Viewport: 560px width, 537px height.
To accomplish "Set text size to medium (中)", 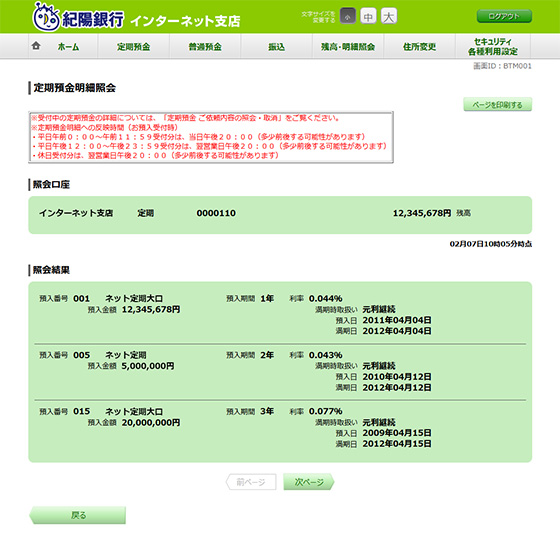I will (x=368, y=16).
